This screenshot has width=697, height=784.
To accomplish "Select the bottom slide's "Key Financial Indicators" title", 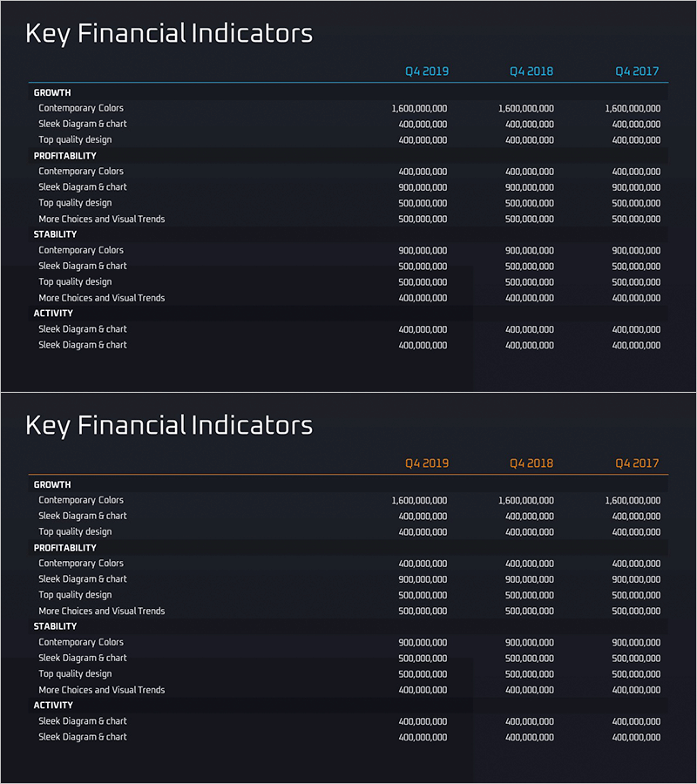I will click(169, 426).
